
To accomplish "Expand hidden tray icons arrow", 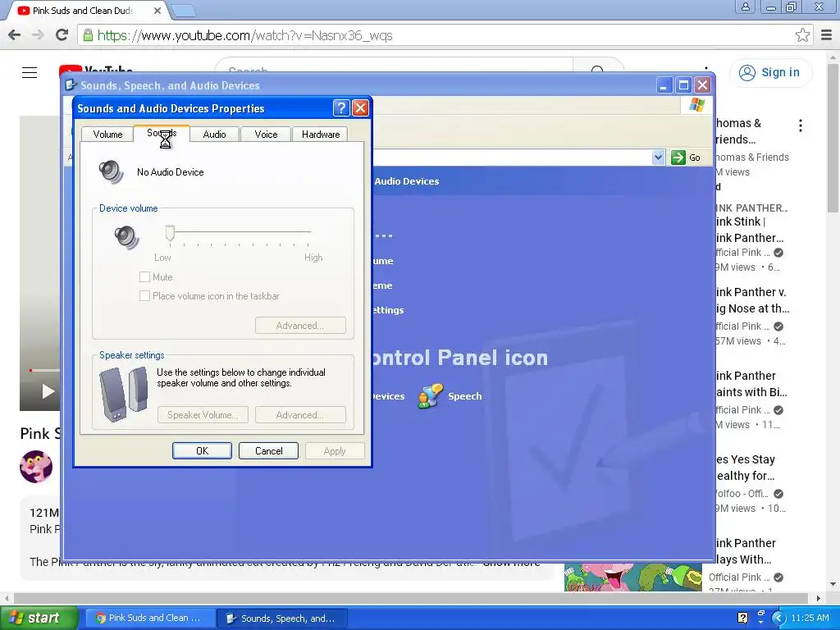I will [x=778, y=618].
